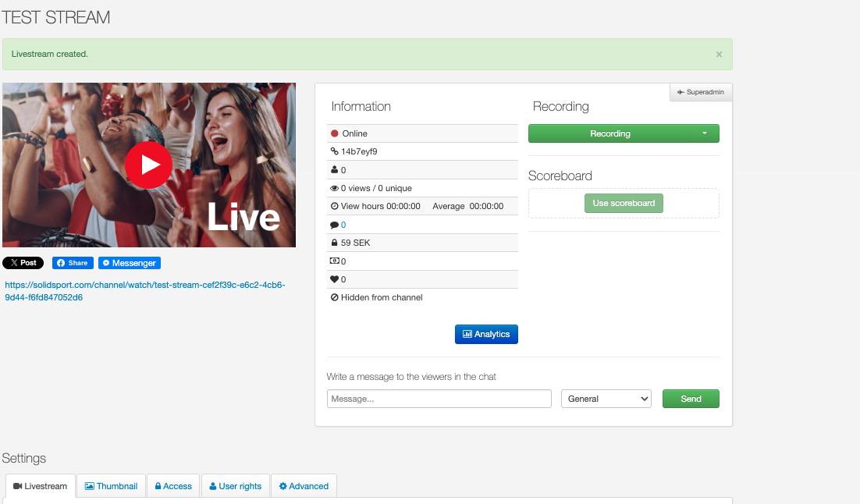Open the General message type dropdown
This screenshot has width=860, height=504.
coord(606,399)
